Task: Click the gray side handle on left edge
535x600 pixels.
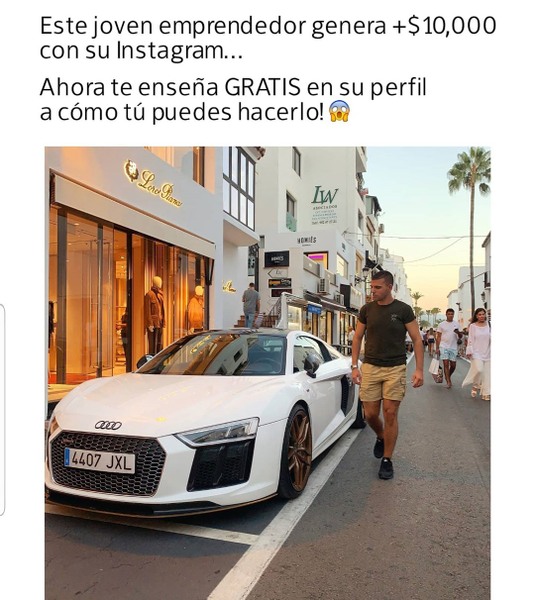Action: [x=2, y=409]
